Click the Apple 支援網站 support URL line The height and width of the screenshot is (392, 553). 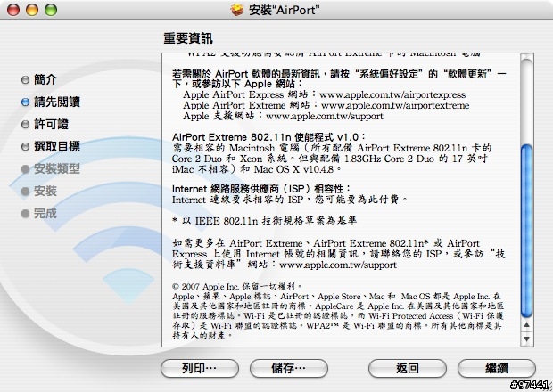[x=284, y=116]
